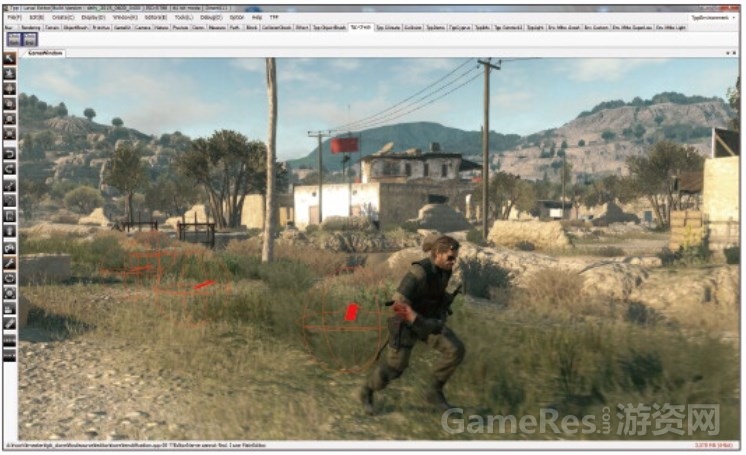Screen dimensions: 746x455
Task: Switch to the Block toolbar tab
Action: 252,28
